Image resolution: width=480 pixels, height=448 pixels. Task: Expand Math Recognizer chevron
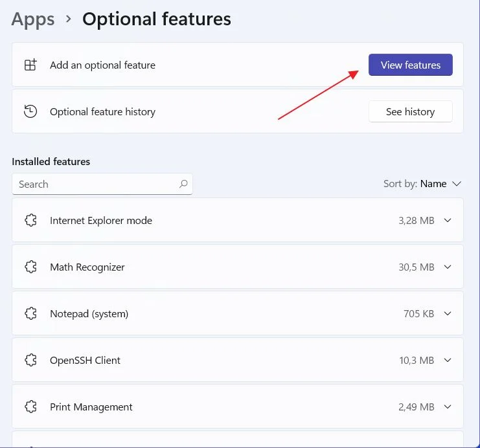448,267
